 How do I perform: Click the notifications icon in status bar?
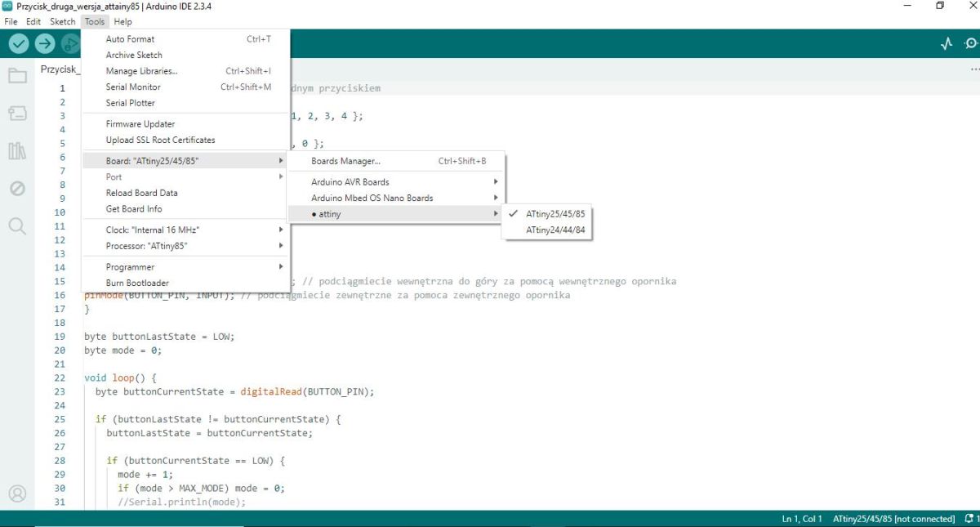(x=970, y=519)
